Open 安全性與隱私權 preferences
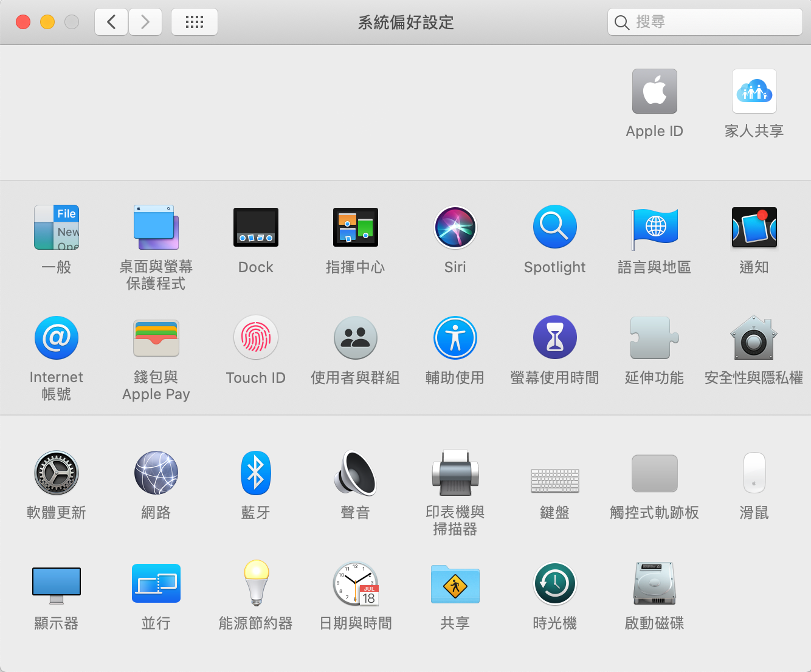The width and height of the screenshot is (811, 672). pos(754,338)
